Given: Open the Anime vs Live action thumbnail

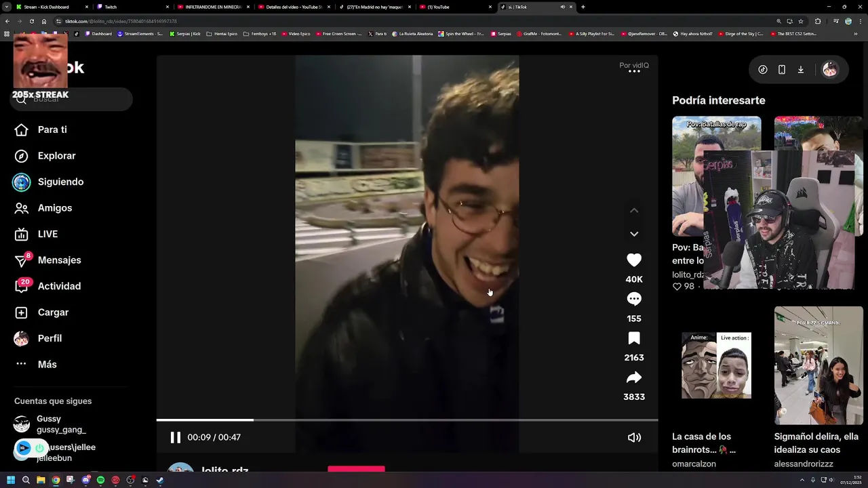Looking at the screenshot, I should (x=716, y=365).
